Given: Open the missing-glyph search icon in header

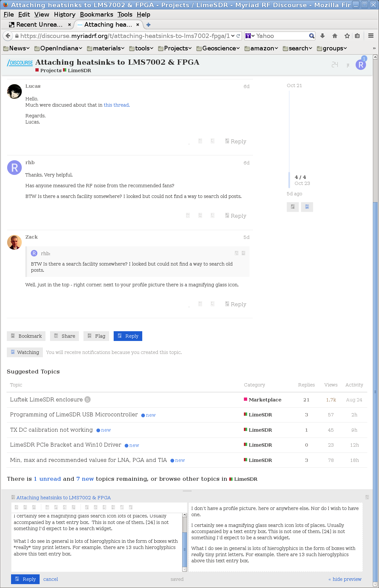Looking at the screenshot, I should pyautogui.click(x=335, y=65).
